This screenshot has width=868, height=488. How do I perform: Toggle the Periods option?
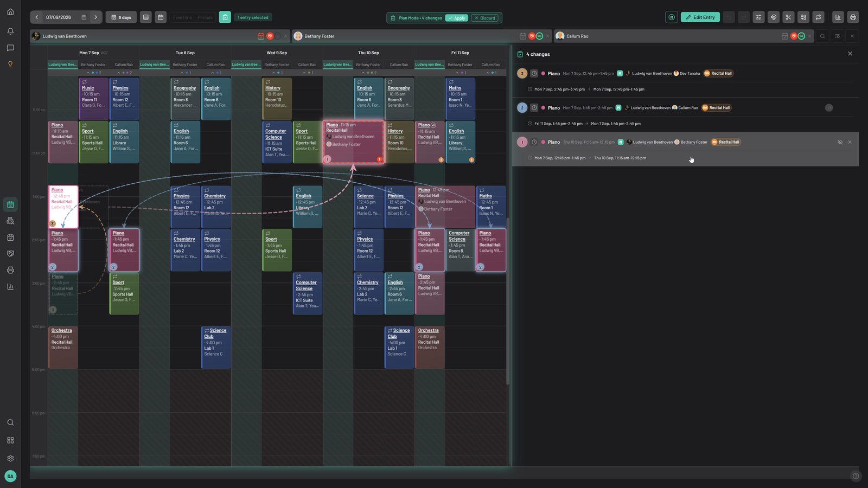[x=205, y=17]
